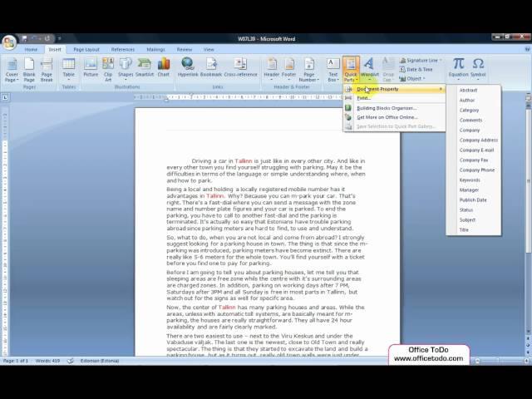Insert a Bookmark
This screenshot has width=532, height=399.
pyautogui.click(x=211, y=66)
